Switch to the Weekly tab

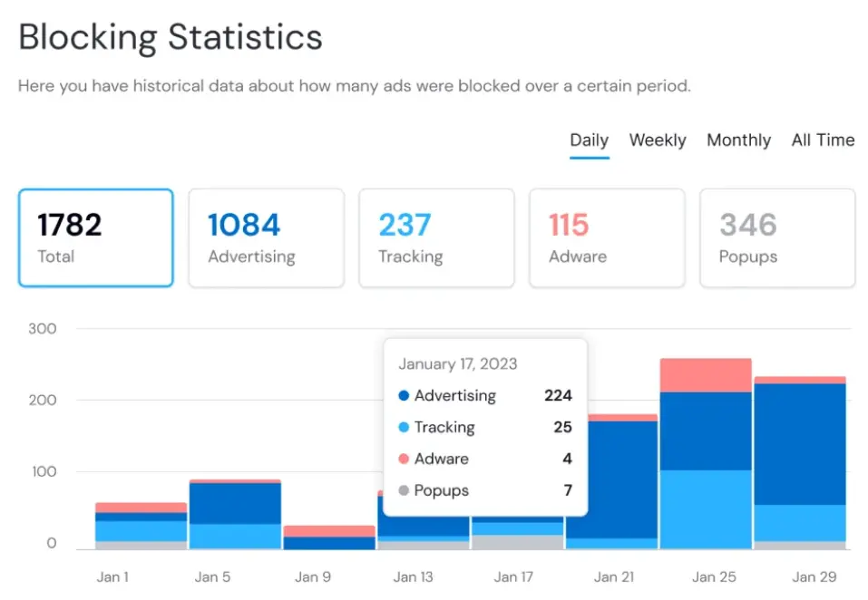pyautogui.click(x=658, y=140)
